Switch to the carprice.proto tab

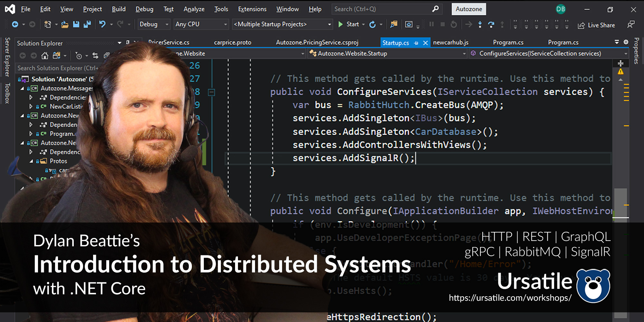click(x=233, y=43)
